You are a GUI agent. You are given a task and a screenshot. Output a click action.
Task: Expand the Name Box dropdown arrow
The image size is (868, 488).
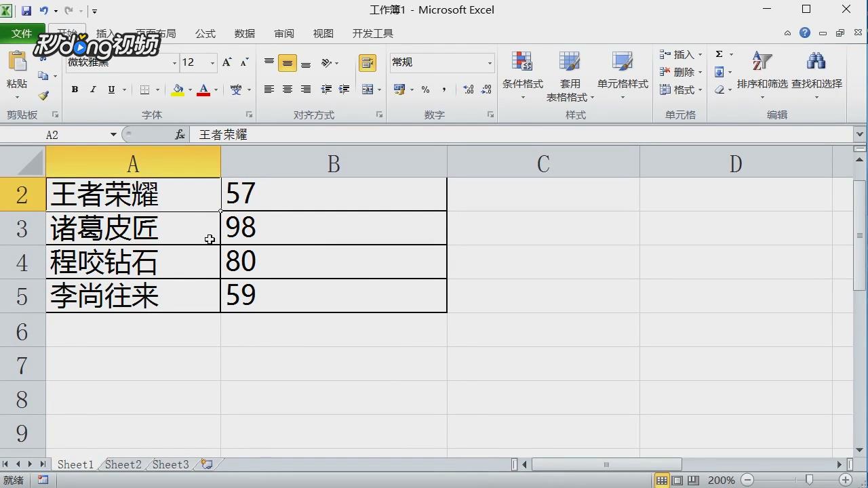click(x=113, y=135)
